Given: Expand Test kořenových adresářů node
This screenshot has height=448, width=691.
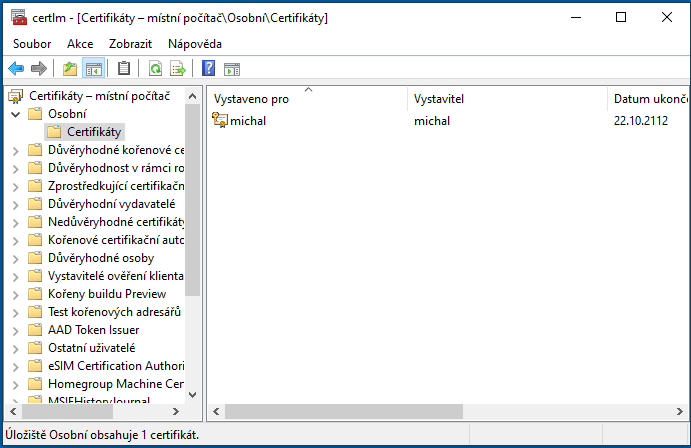Looking at the screenshot, I should coord(16,313).
